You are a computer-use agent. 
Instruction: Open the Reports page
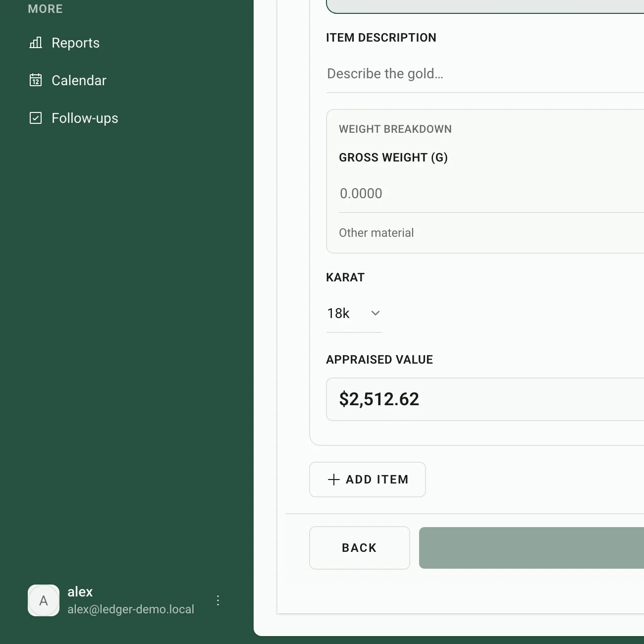pos(75,43)
